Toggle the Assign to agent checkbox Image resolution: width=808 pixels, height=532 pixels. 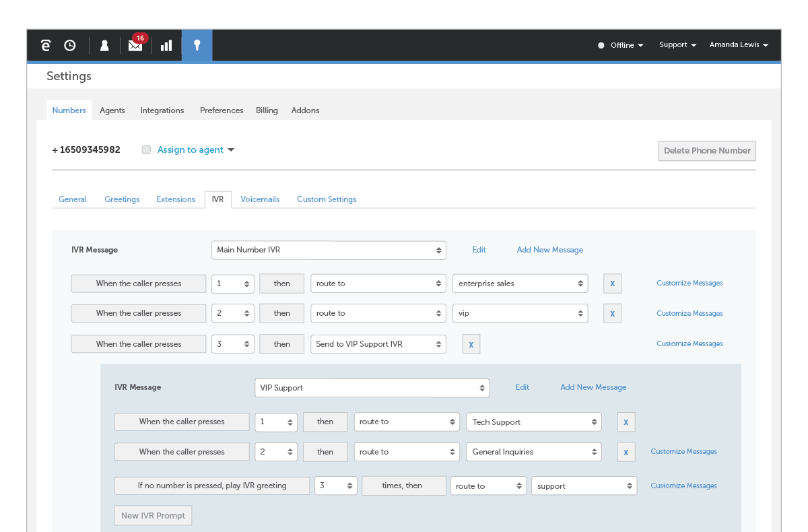(x=146, y=150)
